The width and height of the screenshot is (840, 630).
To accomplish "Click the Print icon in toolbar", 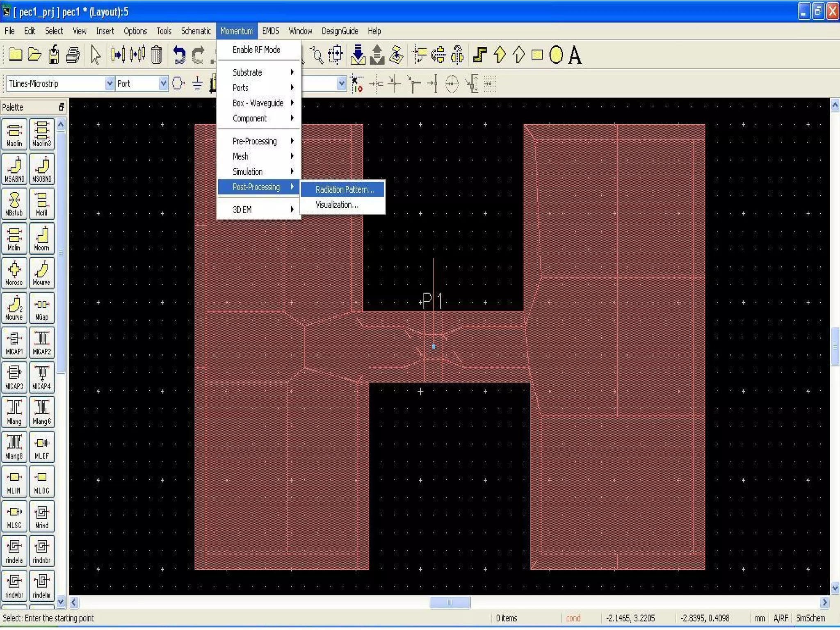I will click(73, 55).
